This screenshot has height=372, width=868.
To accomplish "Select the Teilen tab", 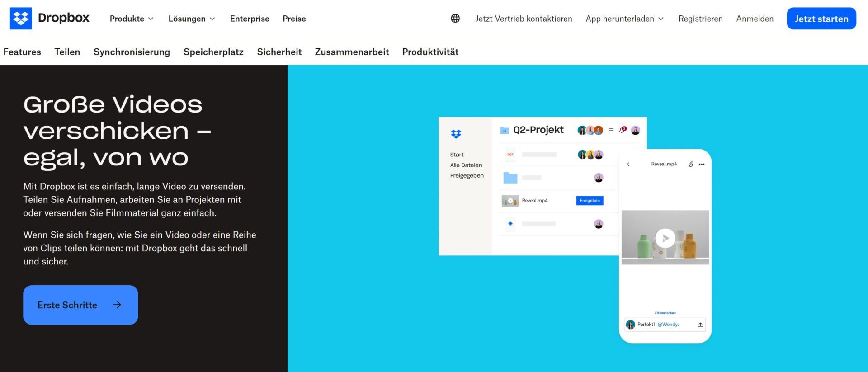I will [67, 52].
